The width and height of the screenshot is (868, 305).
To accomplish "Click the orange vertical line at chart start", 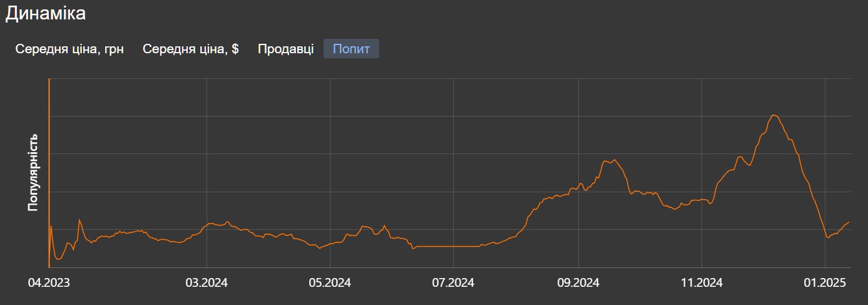I will [x=49, y=173].
